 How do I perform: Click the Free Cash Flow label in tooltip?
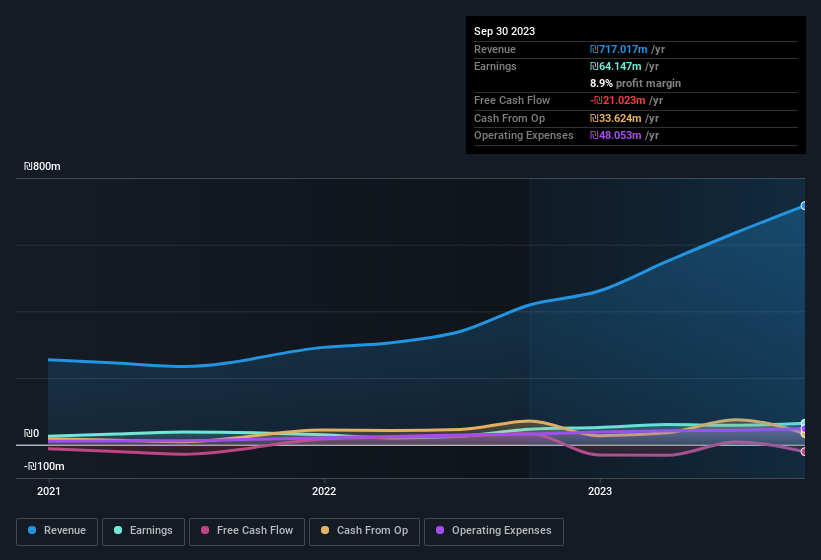tap(512, 100)
